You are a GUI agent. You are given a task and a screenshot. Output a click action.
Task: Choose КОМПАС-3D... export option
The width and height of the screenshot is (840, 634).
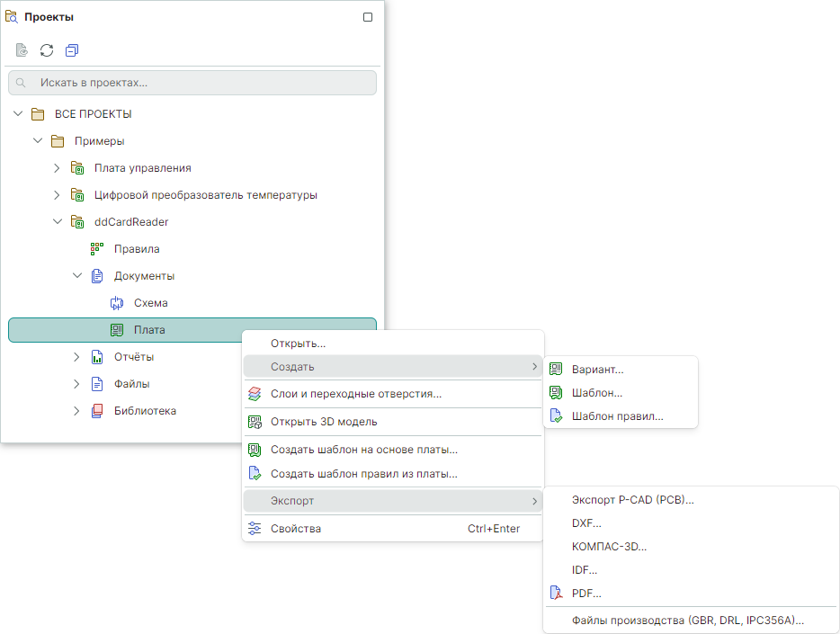click(609, 547)
